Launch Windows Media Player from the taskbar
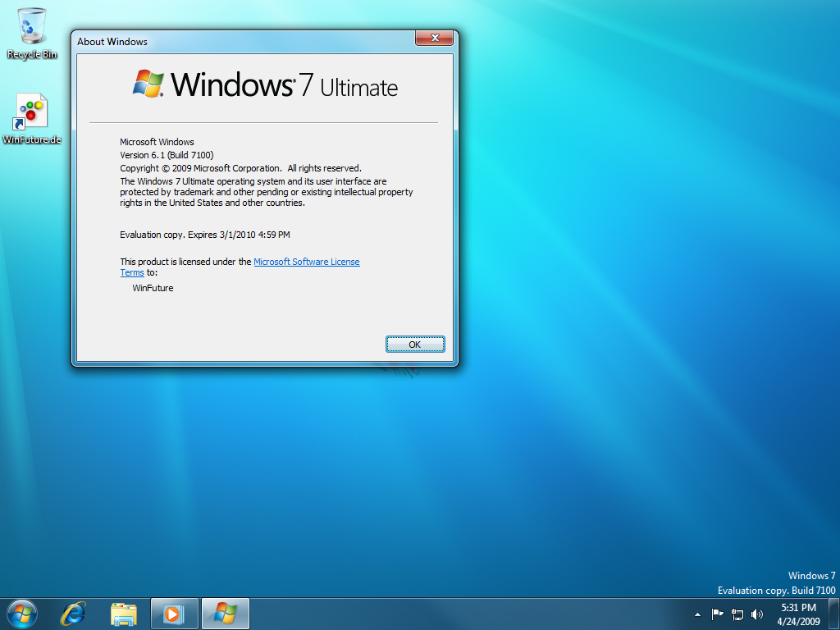Image resolution: width=840 pixels, height=630 pixels. (x=174, y=614)
